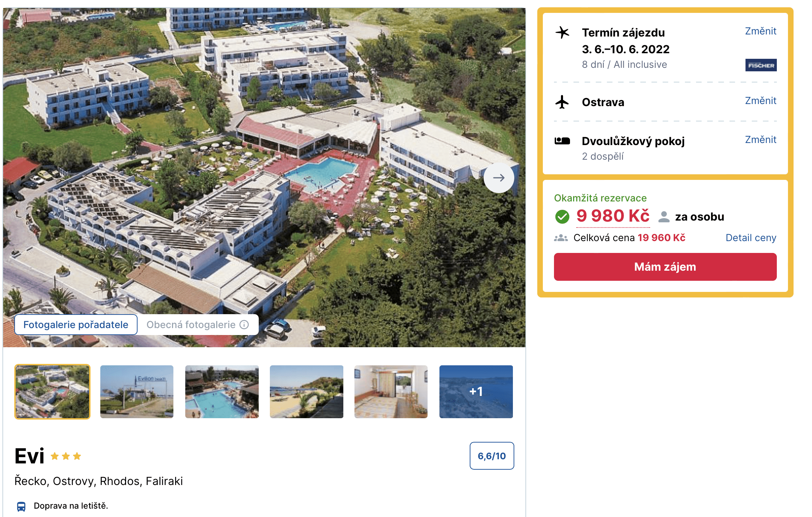Viewport: 812px width, 517px height.
Task: Change the Dvoulůžkový pokoj room selection
Action: 760,140
